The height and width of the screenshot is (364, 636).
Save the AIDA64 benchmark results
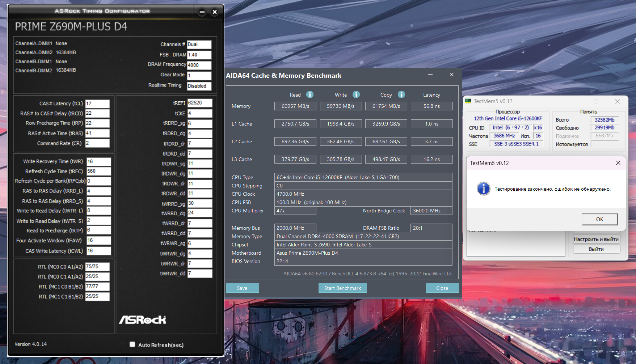[x=242, y=288]
